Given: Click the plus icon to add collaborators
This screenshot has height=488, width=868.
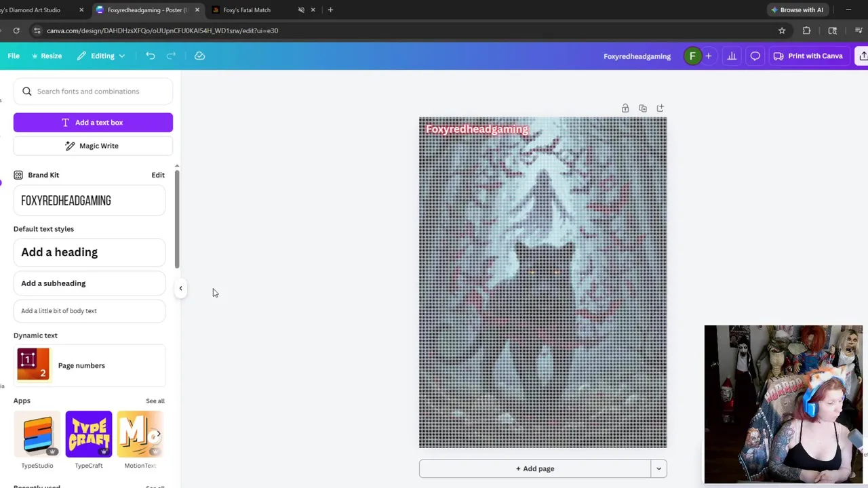Looking at the screenshot, I should (708, 56).
